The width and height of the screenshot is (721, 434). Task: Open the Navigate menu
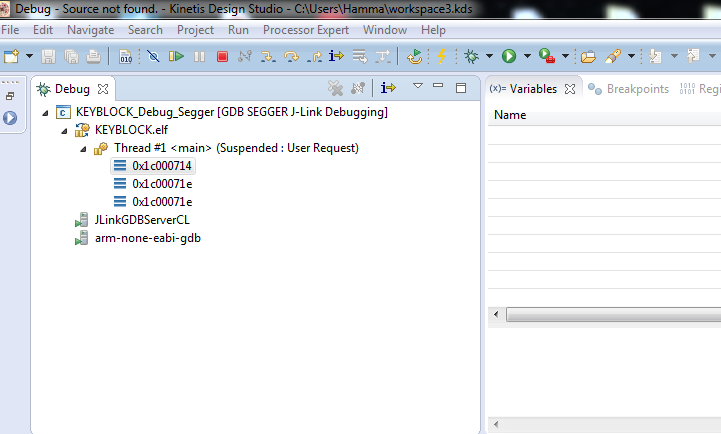point(91,30)
